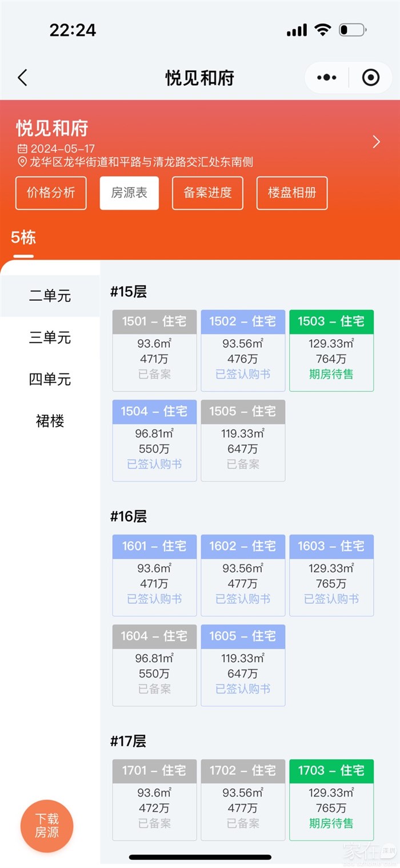Screen dimensions: 400x868
Task: Expand project details with right chevron
Action: [x=376, y=142]
